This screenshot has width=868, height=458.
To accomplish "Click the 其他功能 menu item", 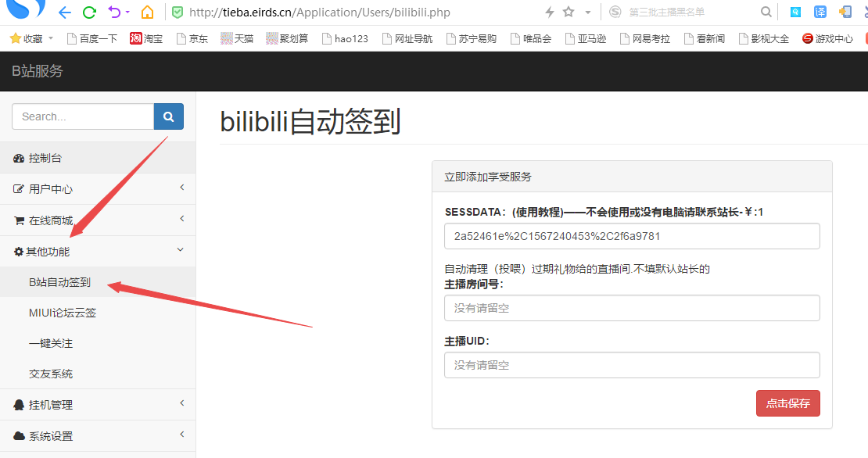I will (x=98, y=251).
